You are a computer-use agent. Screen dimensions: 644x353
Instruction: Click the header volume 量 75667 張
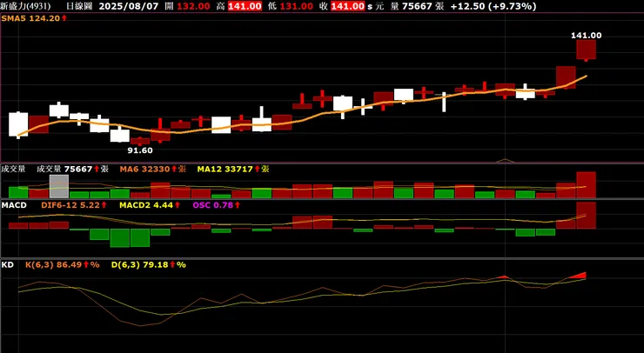(417, 6)
